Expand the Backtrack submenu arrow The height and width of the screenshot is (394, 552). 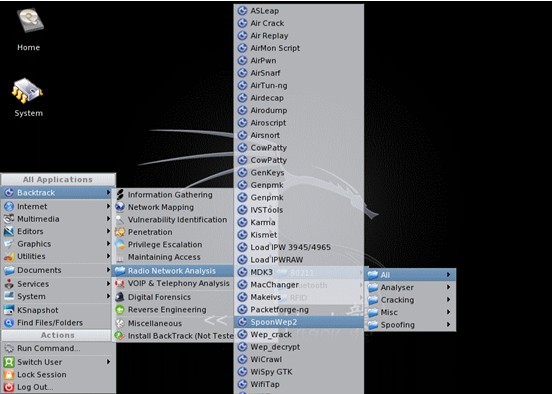108,193
